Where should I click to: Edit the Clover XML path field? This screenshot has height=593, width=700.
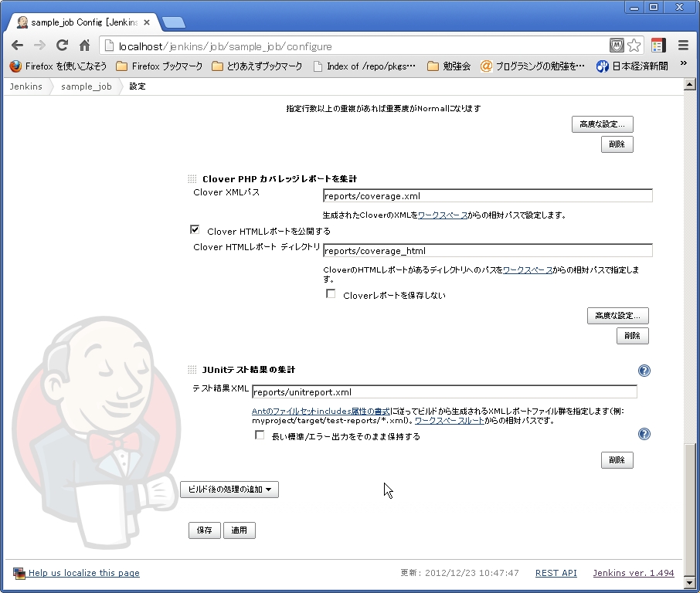pos(488,196)
